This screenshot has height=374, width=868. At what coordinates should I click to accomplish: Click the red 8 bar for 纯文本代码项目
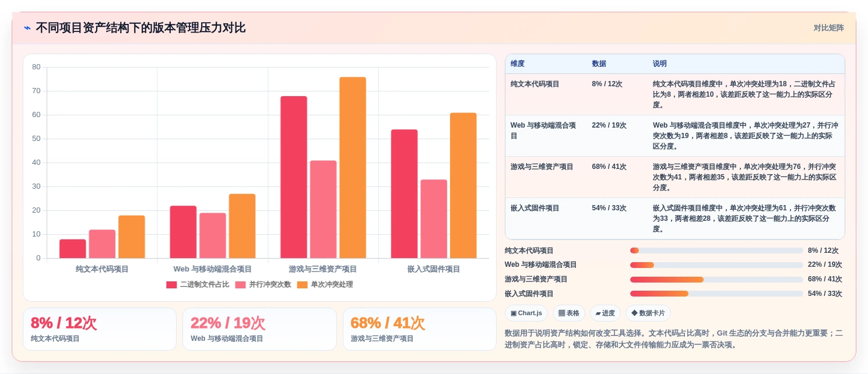point(73,249)
